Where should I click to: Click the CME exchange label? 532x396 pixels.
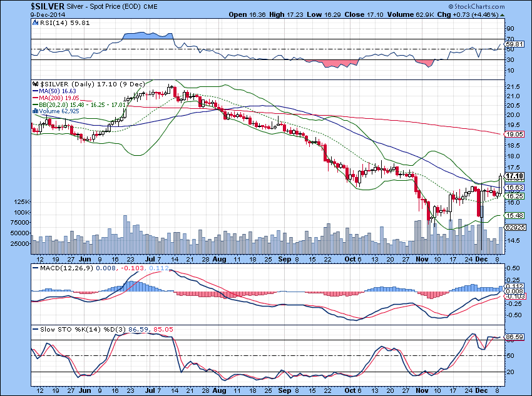tap(150, 7)
